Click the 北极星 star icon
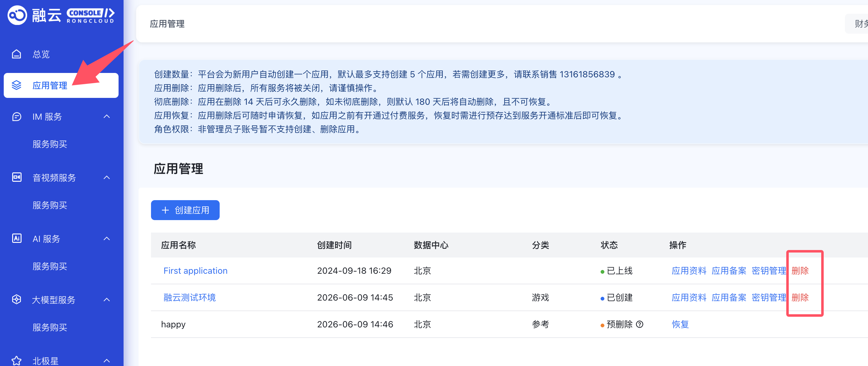Image resolution: width=868 pixels, height=366 pixels. 17,361
